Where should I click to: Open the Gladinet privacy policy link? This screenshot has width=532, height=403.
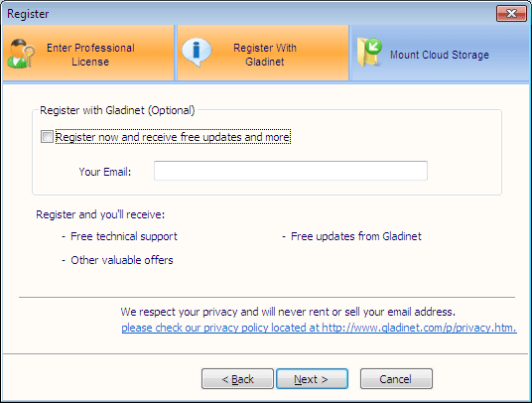click(x=319, y=328)
